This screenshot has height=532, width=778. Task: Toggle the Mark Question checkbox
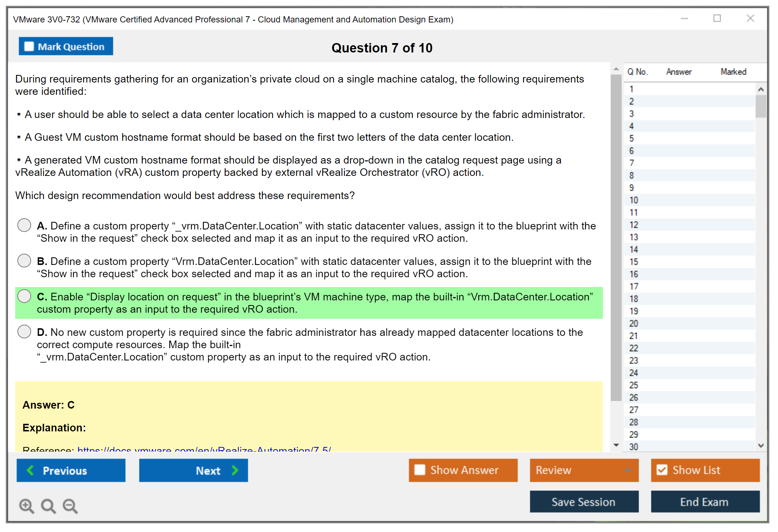[29, 46]
